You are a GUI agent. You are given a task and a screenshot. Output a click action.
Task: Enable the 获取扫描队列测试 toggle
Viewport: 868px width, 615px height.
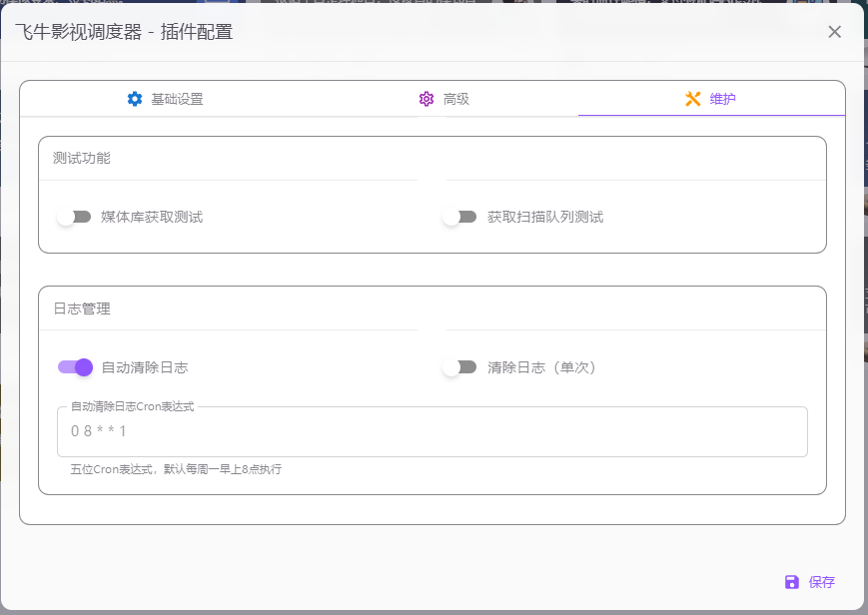click(458, 215)
